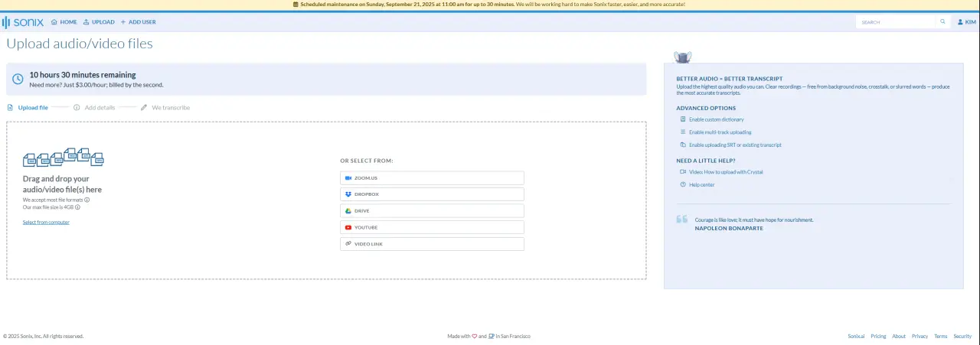Enable multi-track uploading
The width and height of the screenshot is (980, 345).
(720, 132)
